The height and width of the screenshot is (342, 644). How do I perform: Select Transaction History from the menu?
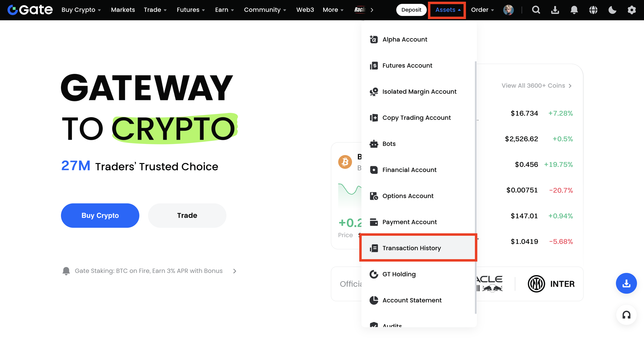pos(412,248)
